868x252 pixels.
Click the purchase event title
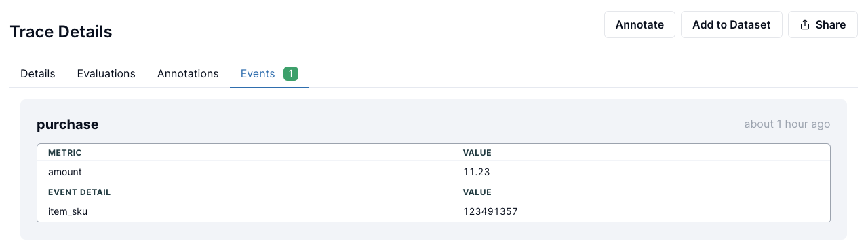tap(68, 124)
